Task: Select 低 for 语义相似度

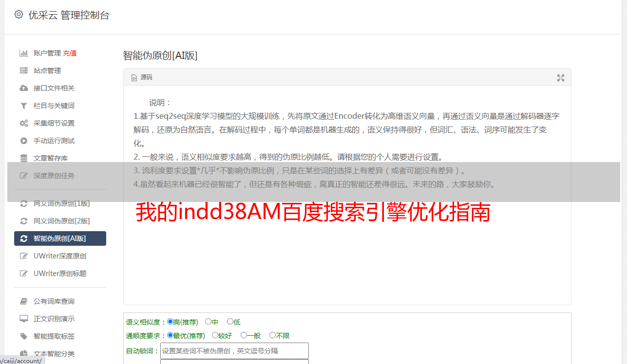Action: (x=230, y=322)
